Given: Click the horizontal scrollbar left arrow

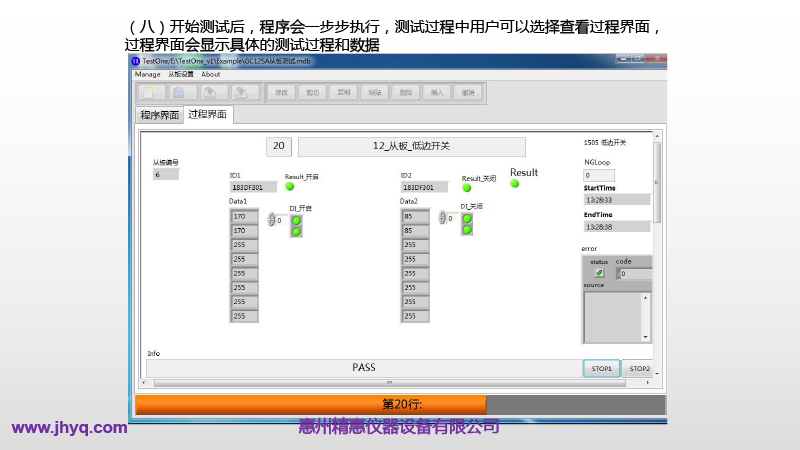Looking at the screenshot, I should pos(144,382).
